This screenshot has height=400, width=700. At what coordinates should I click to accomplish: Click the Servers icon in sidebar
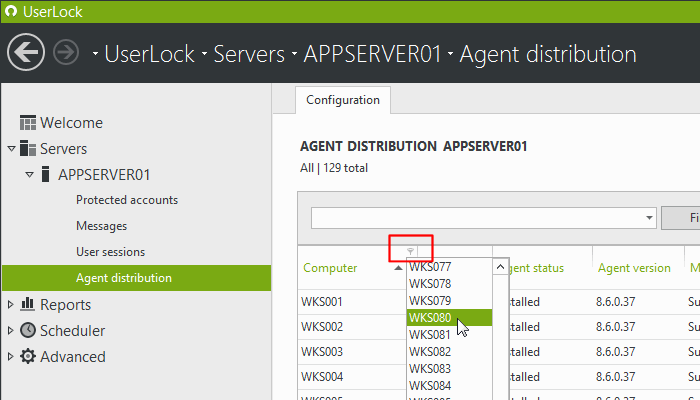[28, 148]
